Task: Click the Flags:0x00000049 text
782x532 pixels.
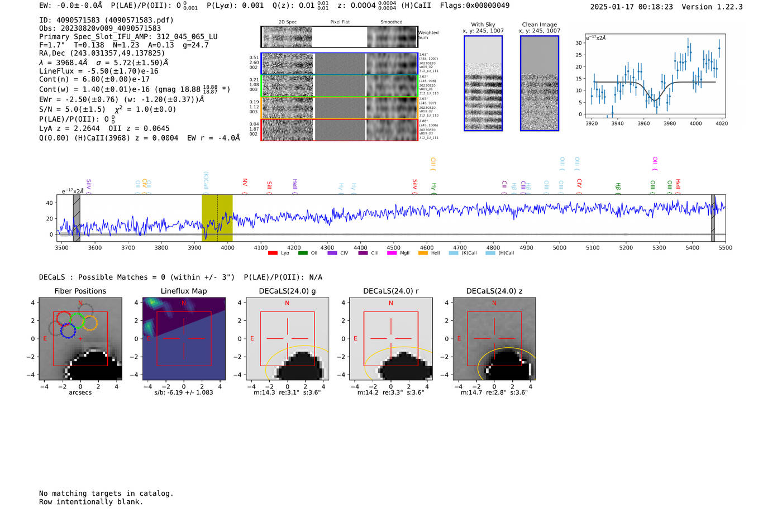Action: click(475, 6)
